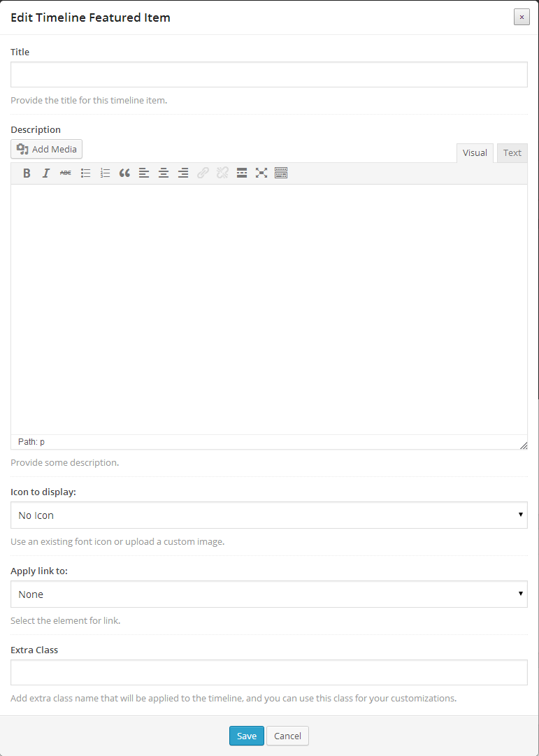Apply blockquote formatting

pos(124,173)
